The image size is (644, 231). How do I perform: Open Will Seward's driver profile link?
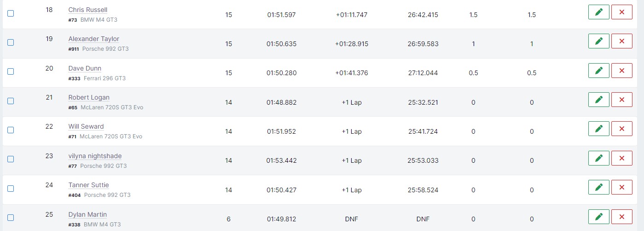pos(86,126)
